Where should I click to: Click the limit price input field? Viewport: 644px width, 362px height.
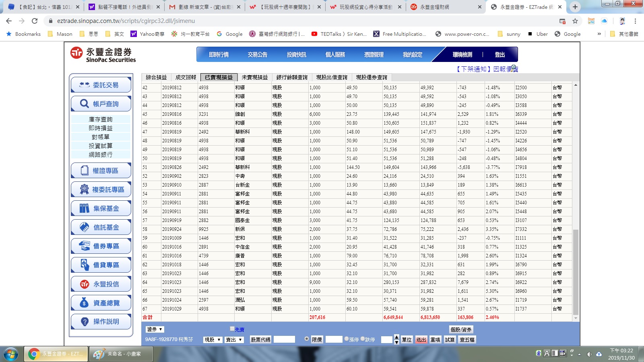click(x=334, y=339)
